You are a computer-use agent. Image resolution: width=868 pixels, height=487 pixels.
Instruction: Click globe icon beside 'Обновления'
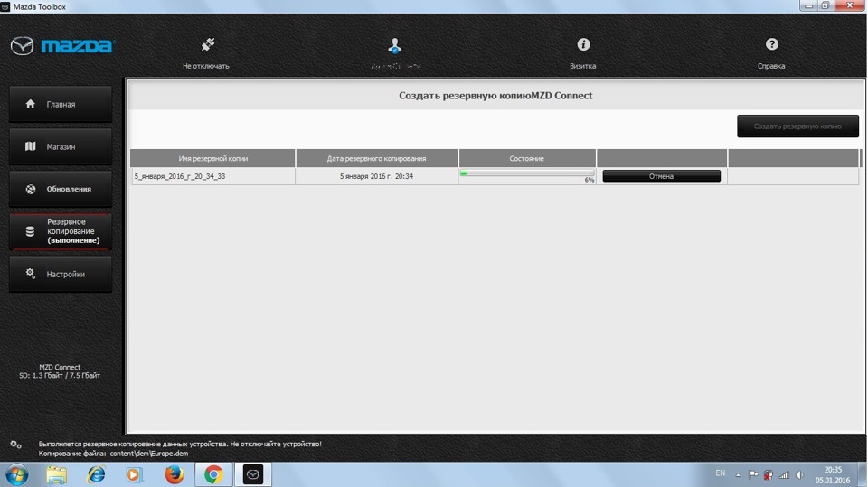click(31, 189)
